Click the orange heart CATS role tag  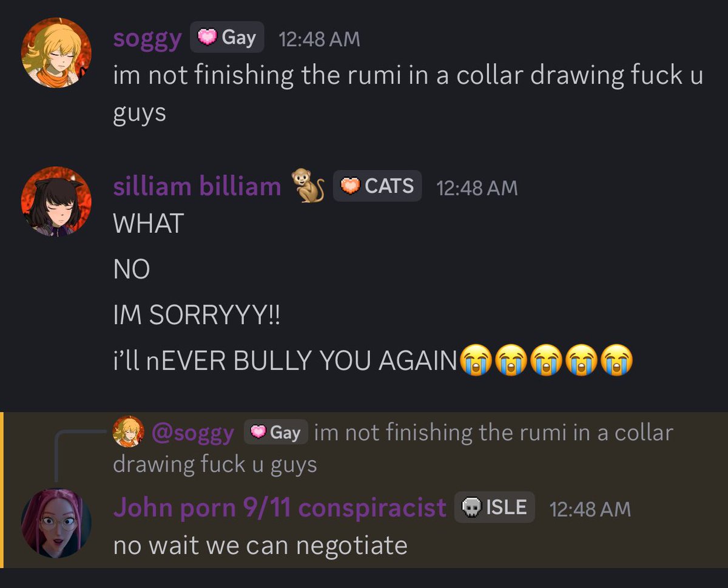[377, 186]
